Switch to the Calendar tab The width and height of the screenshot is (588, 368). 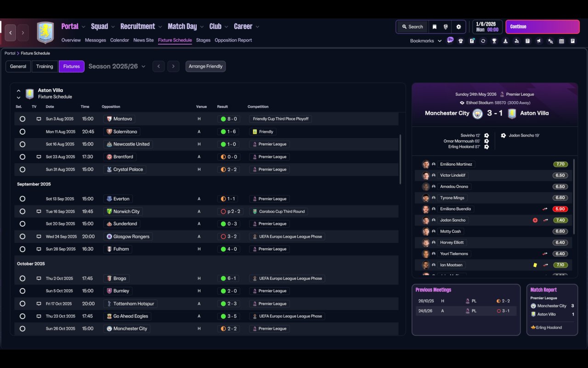pyautogui.click(x=119, y=40)
